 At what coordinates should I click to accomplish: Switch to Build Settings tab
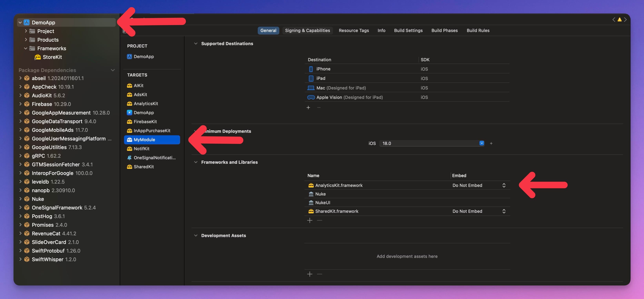tap(408, 31)
